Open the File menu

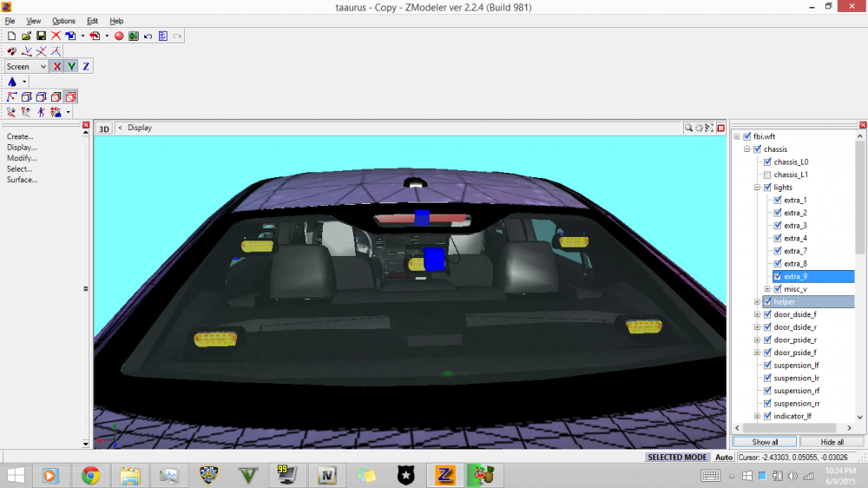(10, 21)
